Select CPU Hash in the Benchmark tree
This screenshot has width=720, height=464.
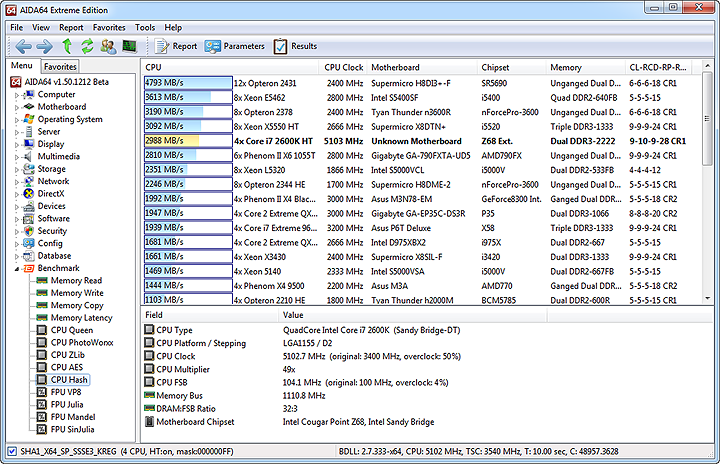pos(69,379)
